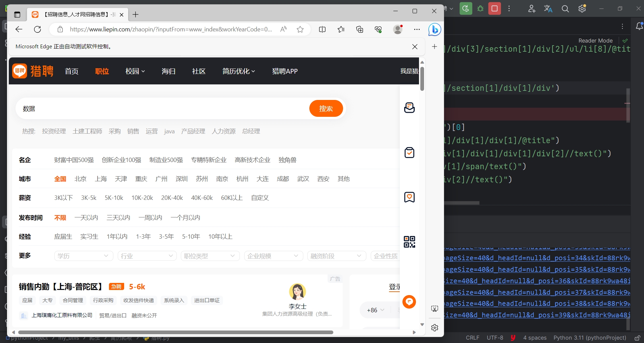Open Edge settings and more menu
This screenshot has height=343, width=644.
pos(417,29)
